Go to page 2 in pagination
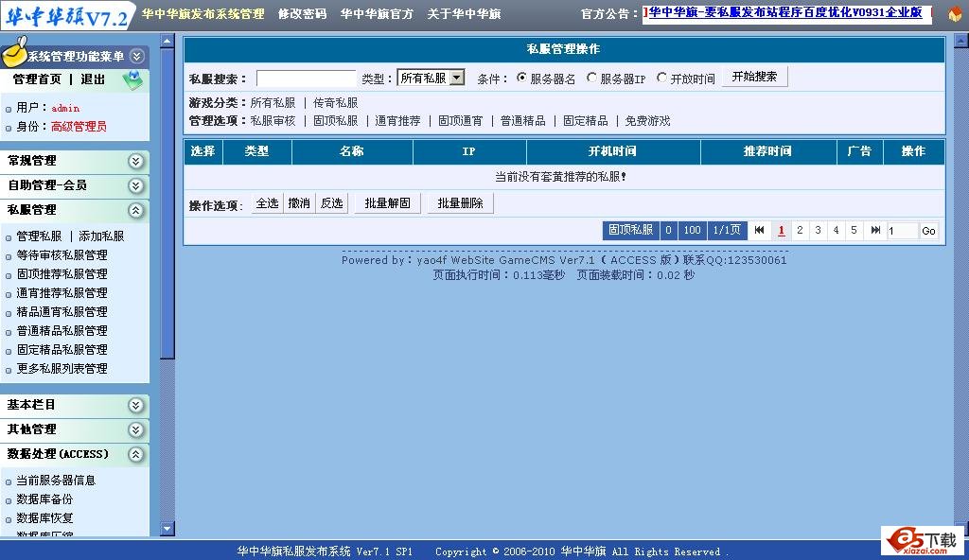The width and height of the screenshot is (969, 560). [x=800, y=231]
